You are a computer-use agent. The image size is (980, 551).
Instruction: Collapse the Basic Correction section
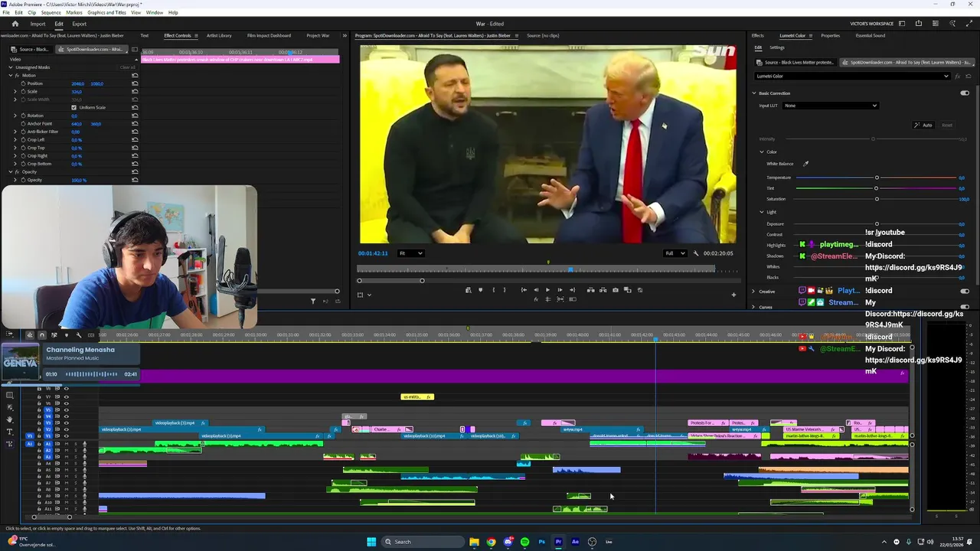[753, 93]
